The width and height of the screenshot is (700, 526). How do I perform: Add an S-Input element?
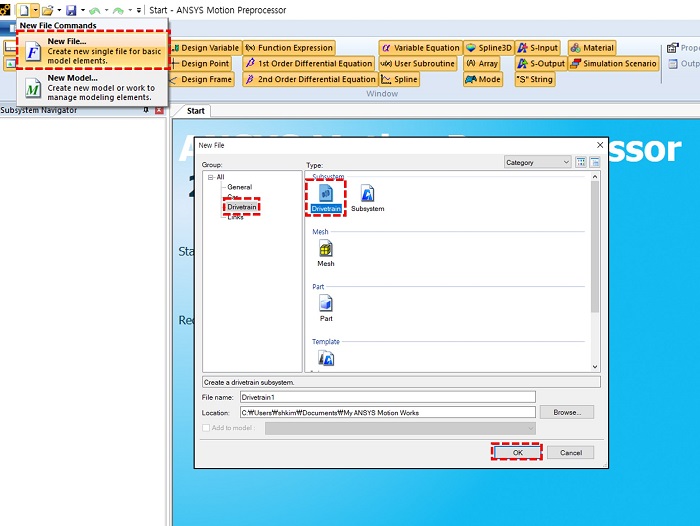click(x=538, y=48)
